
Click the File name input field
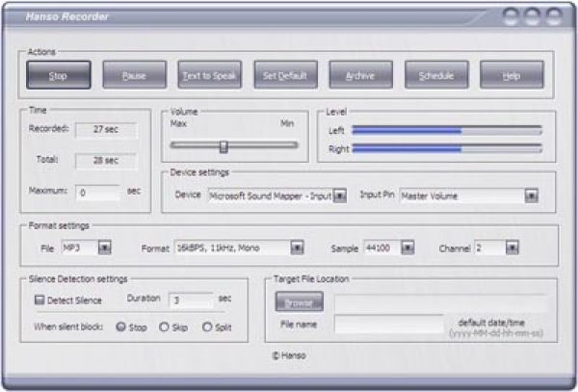(389, 324)
